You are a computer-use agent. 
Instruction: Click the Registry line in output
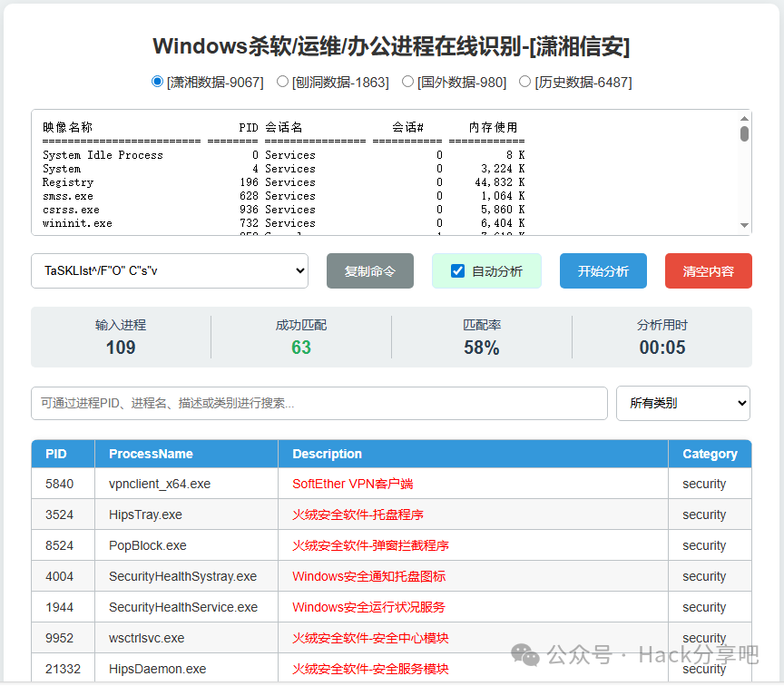[283, 182]
